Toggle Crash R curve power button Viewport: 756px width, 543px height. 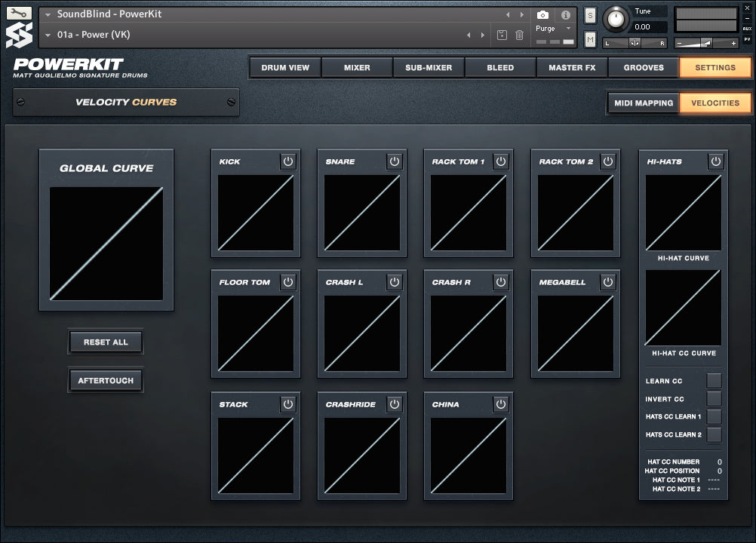pos(501,282)
